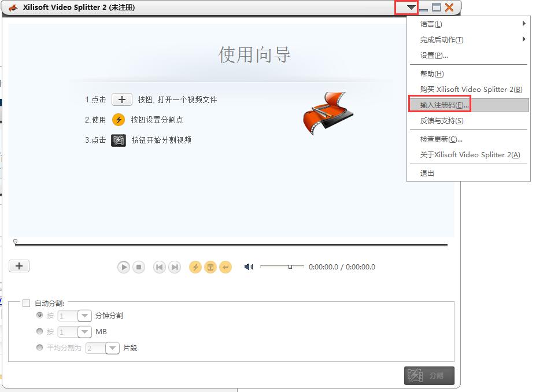The width and height of the screenshot is (536, 392).
Task: Select 输入注册码 from the menu
Action: (x=445, y=105)
